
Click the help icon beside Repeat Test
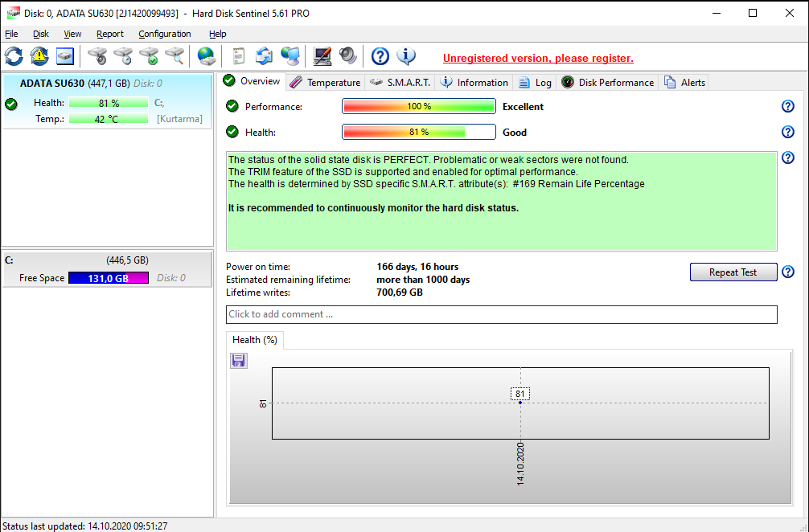[x=788, y=272]
